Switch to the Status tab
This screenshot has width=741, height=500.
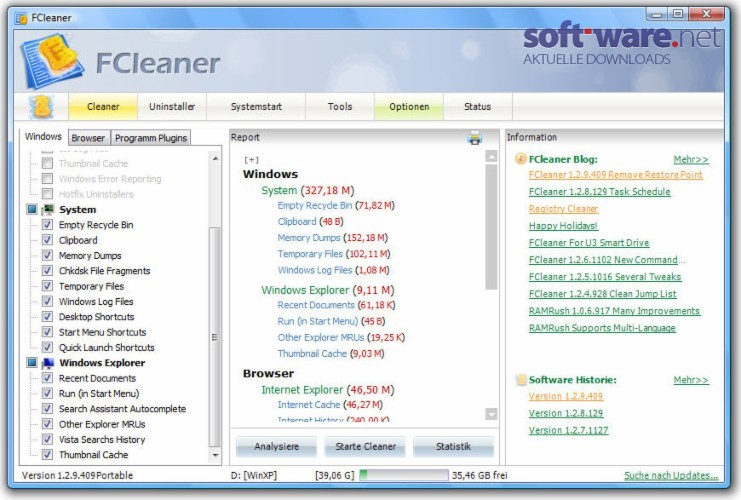(478, 107)
